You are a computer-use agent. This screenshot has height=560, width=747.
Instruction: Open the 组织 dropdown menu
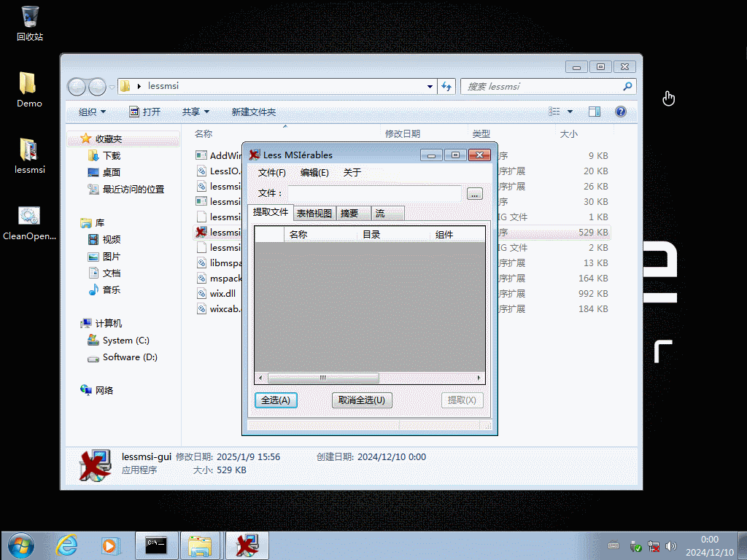(92, 112)
